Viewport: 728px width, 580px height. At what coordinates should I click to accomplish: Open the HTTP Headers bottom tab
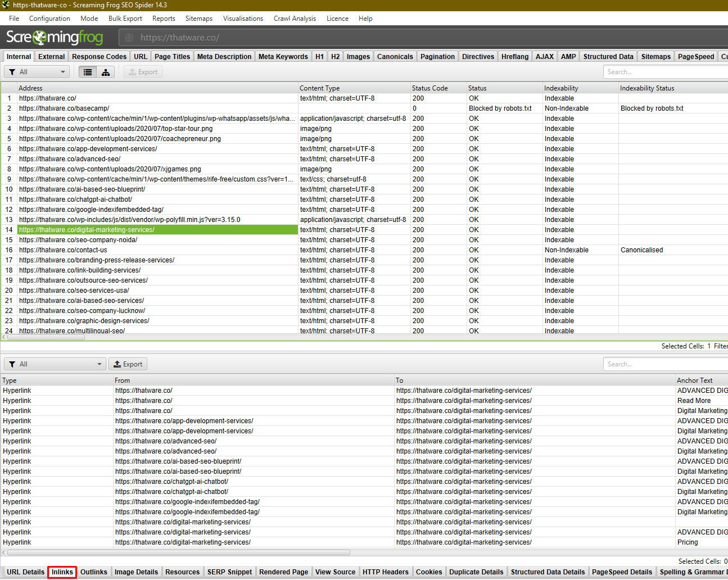386,572
